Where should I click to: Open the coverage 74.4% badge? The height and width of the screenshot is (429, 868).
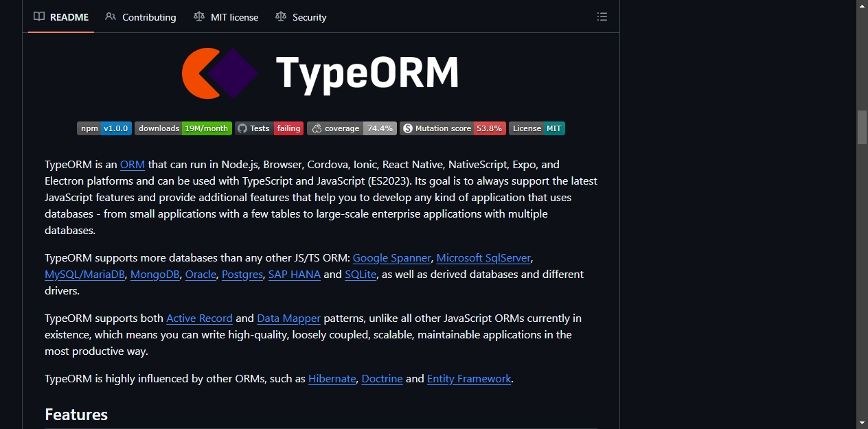pyautogui.click(x=352, y=128)
